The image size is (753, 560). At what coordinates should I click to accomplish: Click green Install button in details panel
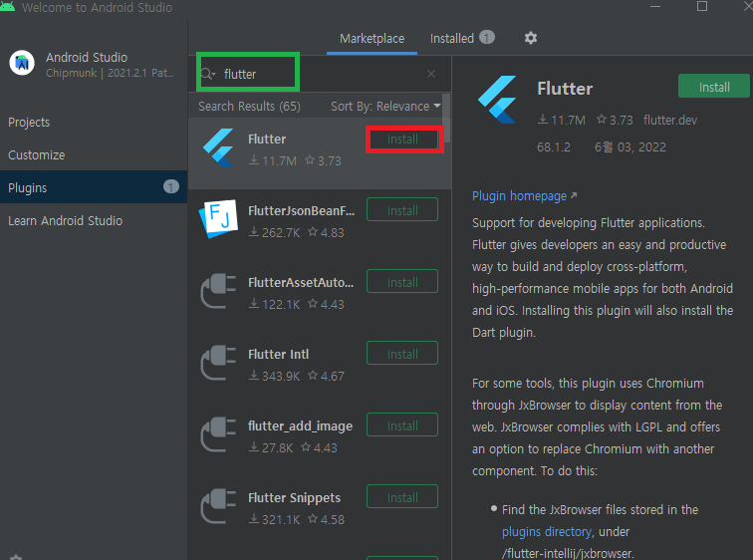[x=713, y=87]
